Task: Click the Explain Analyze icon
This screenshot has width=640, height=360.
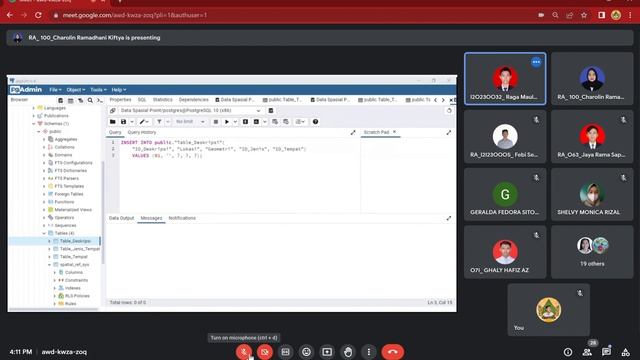Action: tap(256, 122)
